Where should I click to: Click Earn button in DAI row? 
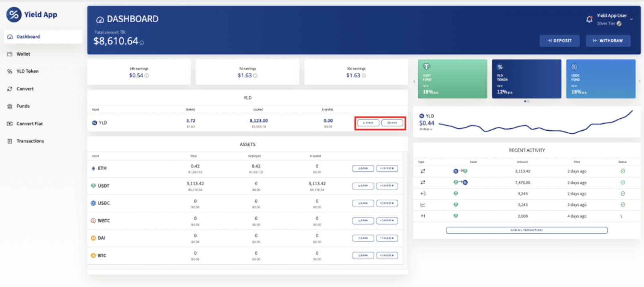point(363,238)
